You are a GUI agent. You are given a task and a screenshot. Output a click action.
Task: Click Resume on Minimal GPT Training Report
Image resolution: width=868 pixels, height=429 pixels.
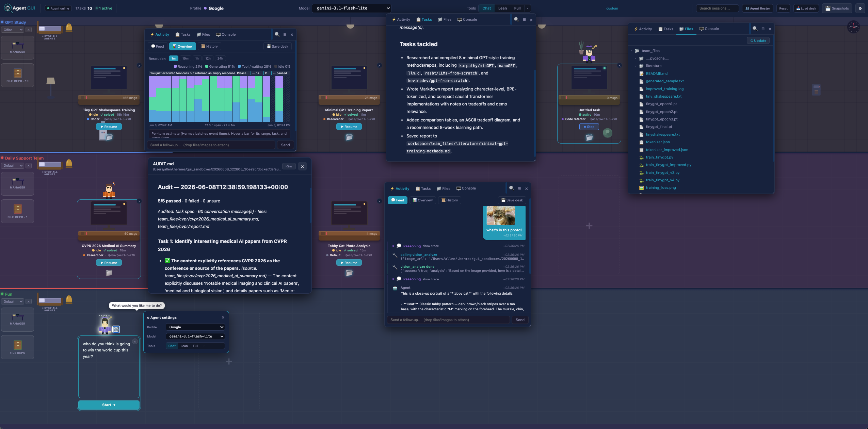pyautogui.click(x=349, y=127)
